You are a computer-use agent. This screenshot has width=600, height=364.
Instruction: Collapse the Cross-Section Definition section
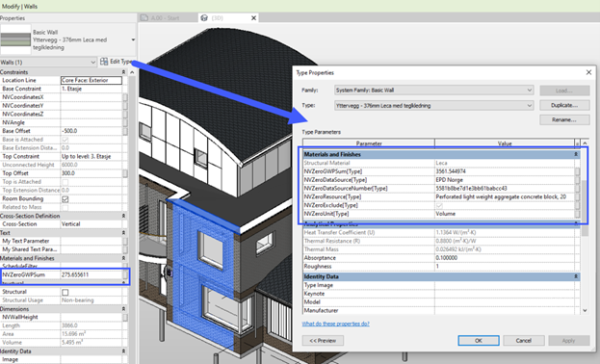(123, 216)
